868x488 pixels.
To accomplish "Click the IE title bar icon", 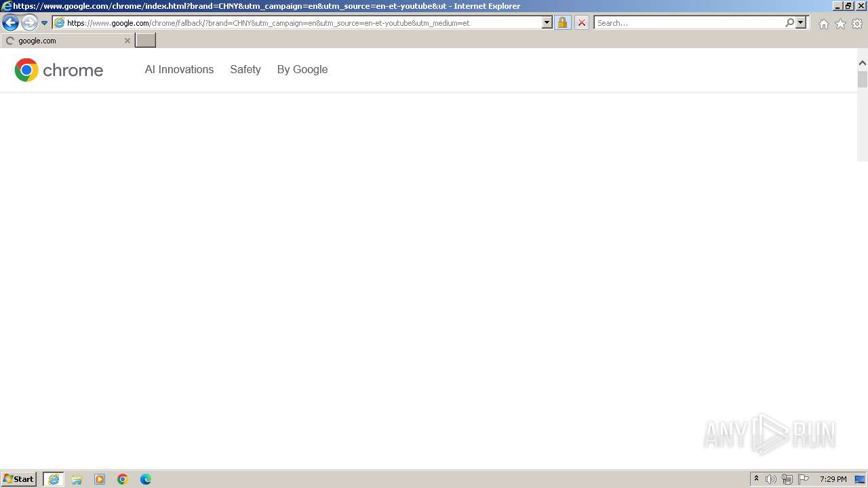I will click(7, 6).
